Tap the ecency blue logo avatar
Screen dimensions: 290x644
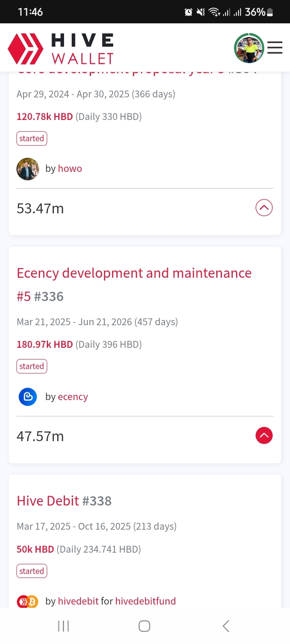[28, 397]
